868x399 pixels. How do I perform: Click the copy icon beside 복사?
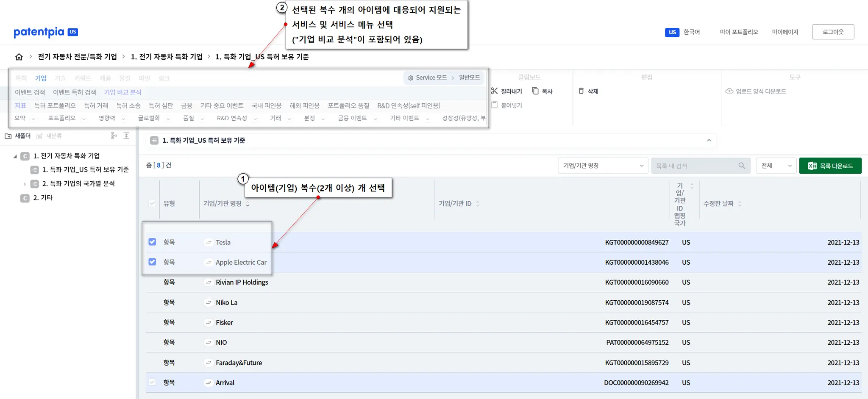535,91
